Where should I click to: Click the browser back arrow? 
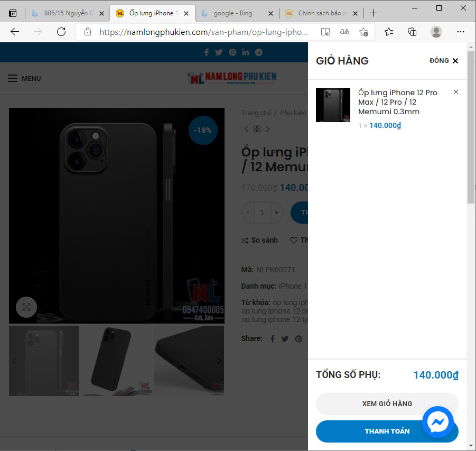click(15, 32)
